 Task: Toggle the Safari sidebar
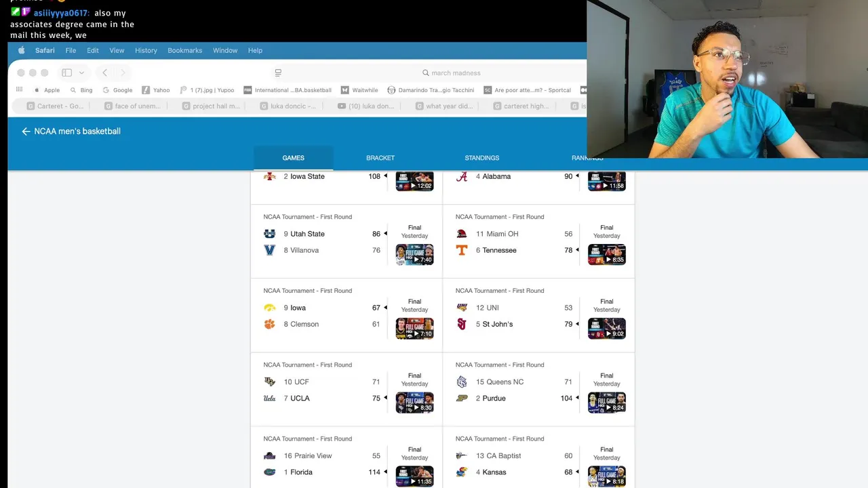coord(66,73)
